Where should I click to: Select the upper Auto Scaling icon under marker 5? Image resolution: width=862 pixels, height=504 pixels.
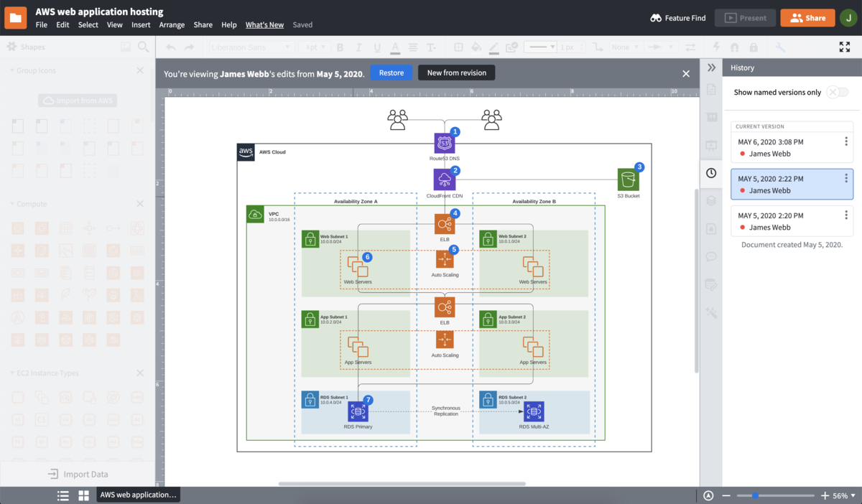tap(445, 260)
